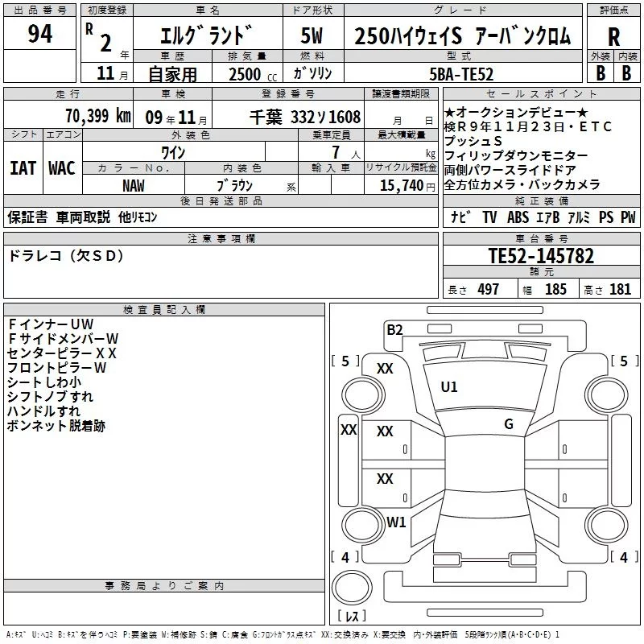Select the exterior color ワイン
This screenshot has height=644, width=644.
(173, 152)
